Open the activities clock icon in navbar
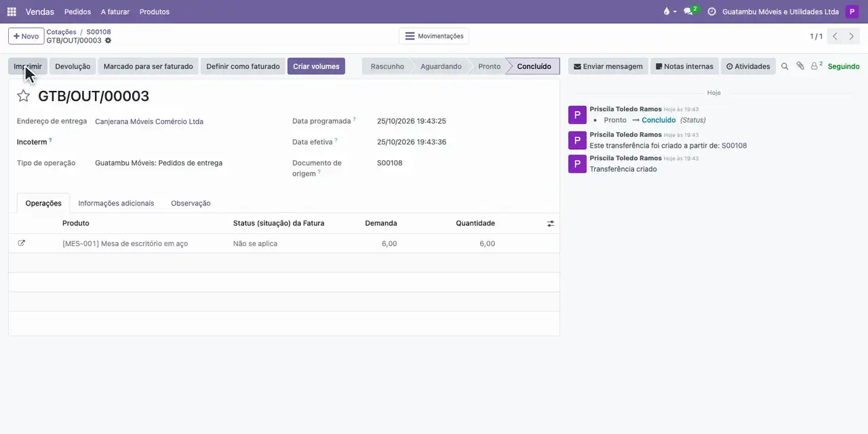Viewport: 868px width, 434px height. coord(711,12)
